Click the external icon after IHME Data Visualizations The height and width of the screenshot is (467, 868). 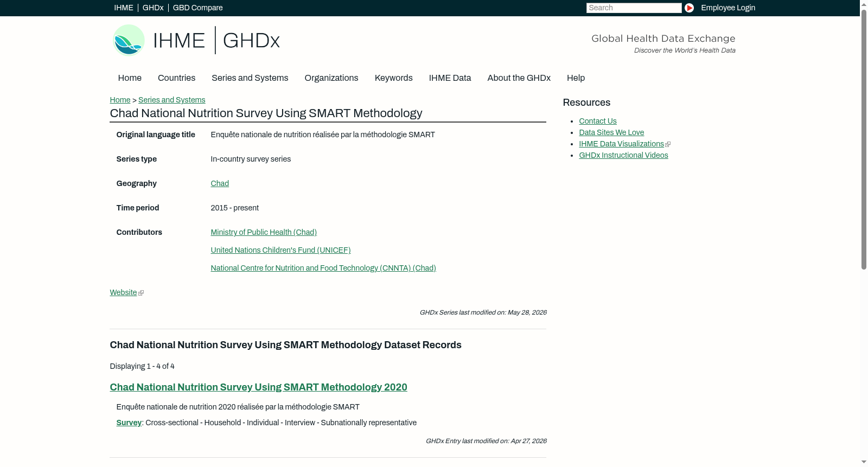(x=668, y=144)
